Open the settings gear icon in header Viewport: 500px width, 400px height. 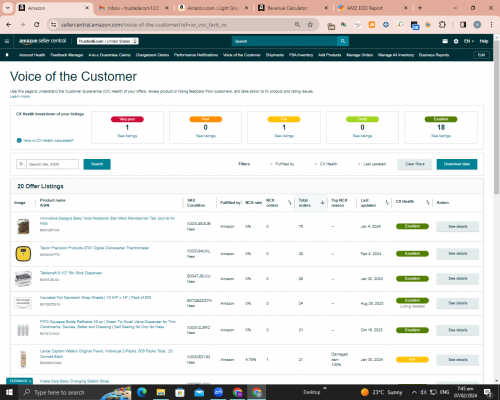click(456, 41)
